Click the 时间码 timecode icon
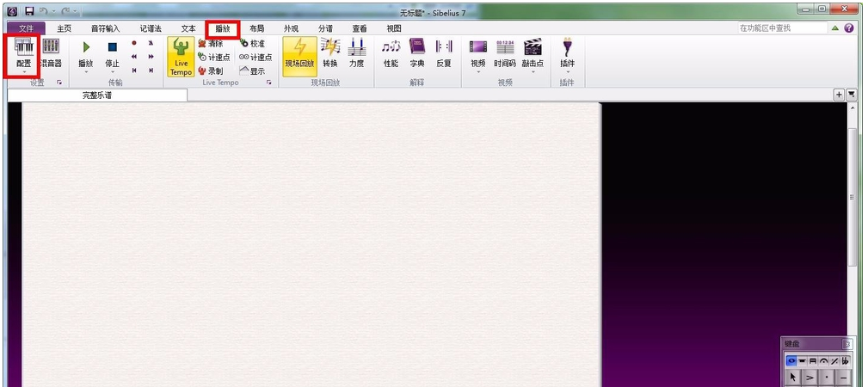The width and height of the screenshot is (868, 387). click(505, 53)
